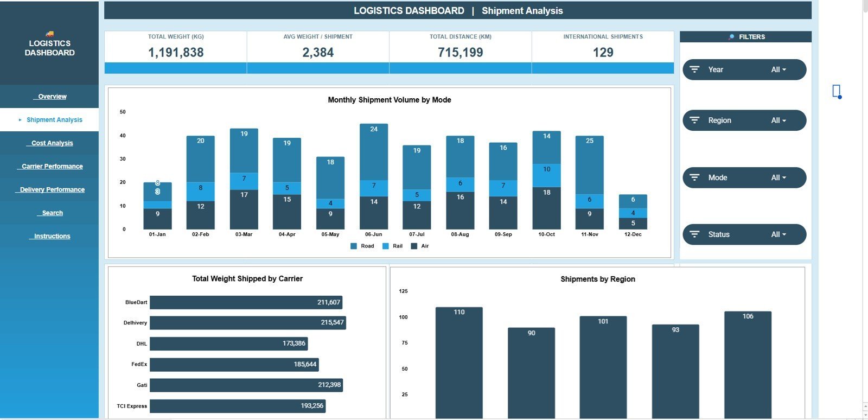Click the Year filter funnel icon
868x420 pixels.
(x=694, y=69)
